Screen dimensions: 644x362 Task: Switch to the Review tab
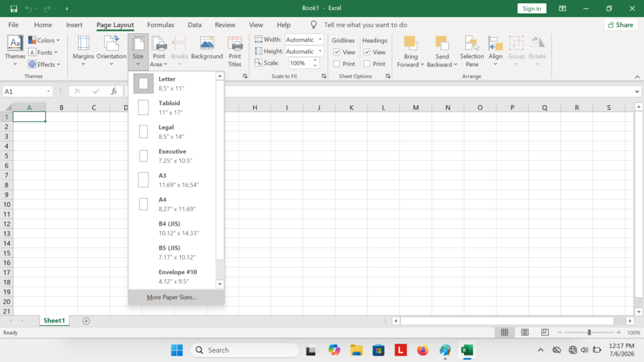(225, 25)
